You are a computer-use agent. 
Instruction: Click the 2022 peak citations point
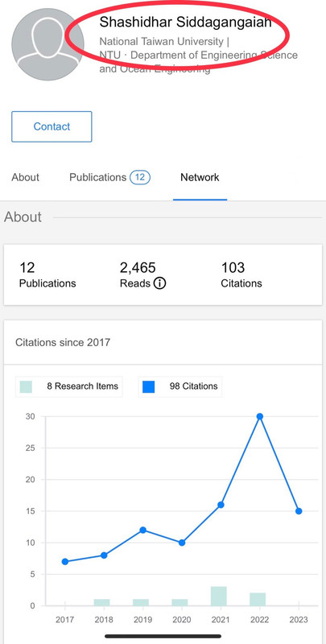tap(259, 416)
